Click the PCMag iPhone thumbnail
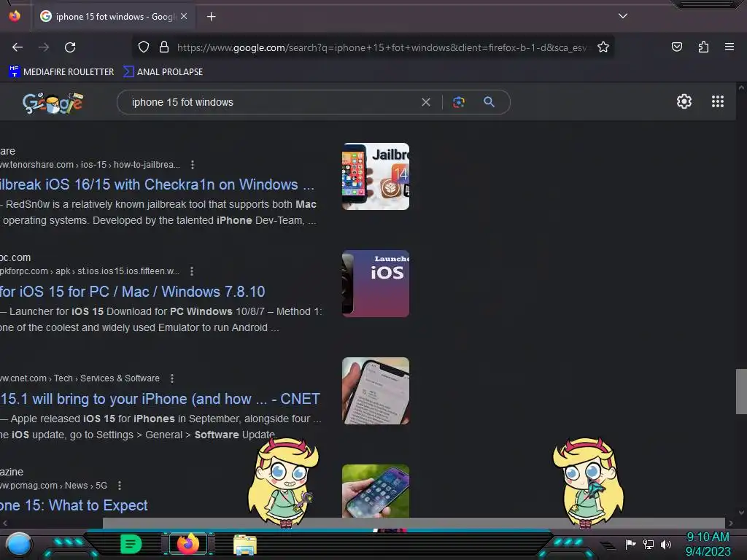Viewport: 747px width, 560px height. pos(376,491)
